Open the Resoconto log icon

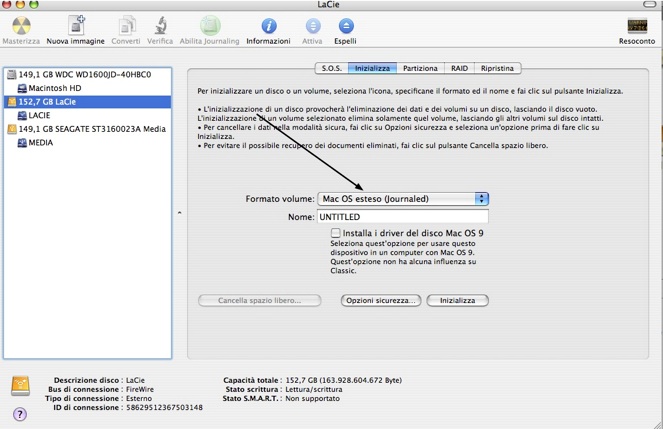coord(637,26)
